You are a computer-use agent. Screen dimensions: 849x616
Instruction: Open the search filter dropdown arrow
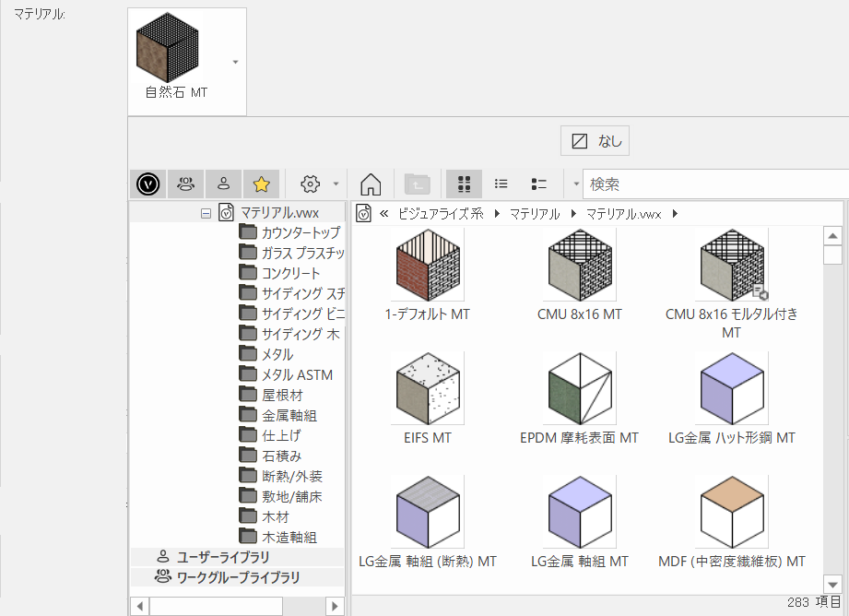coord(576,184)
